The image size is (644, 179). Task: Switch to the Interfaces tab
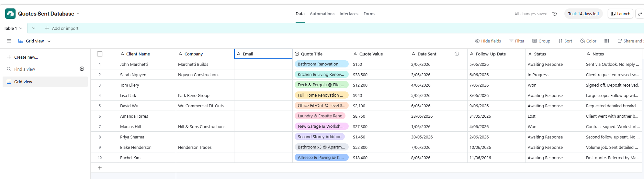pyautogui.click(x=349, y=14)
